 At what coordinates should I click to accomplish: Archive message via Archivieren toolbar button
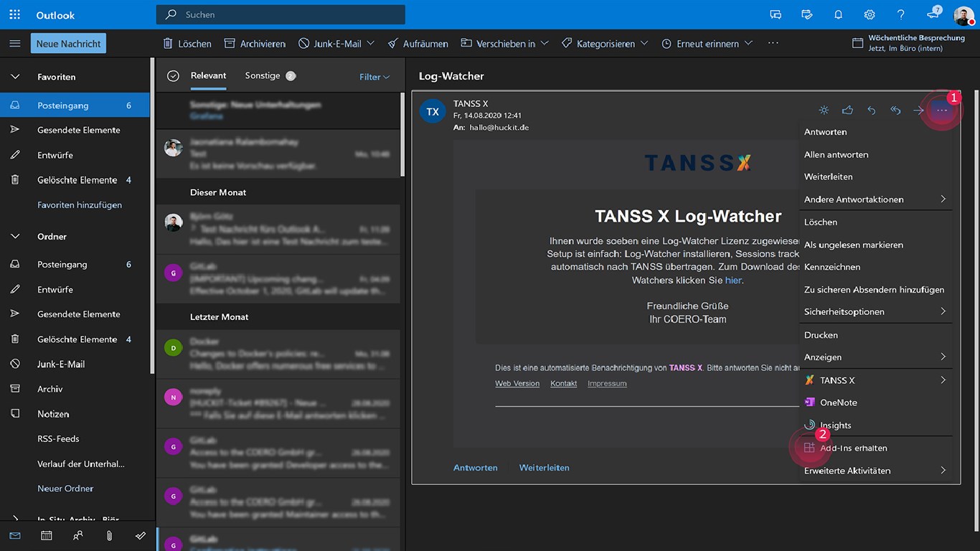[255, 44]
